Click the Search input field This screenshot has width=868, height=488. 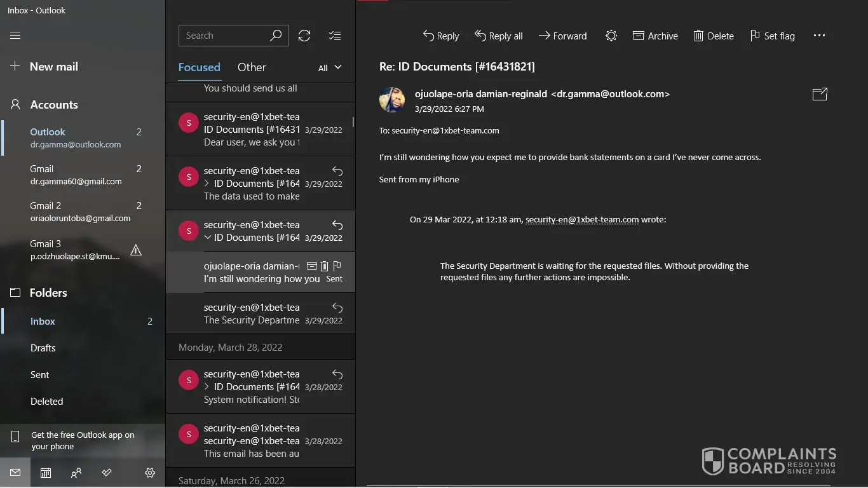pyautogui.click(x=226, y=36)
